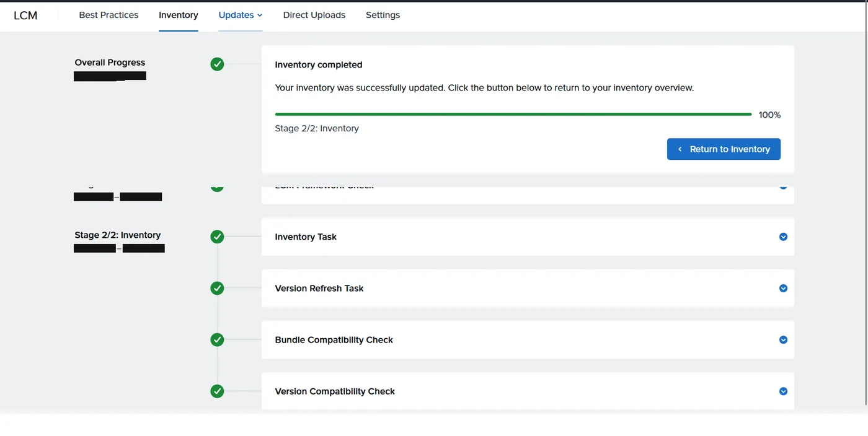Expand the Version Compatibility Check chevron

(x=783, y=391)
